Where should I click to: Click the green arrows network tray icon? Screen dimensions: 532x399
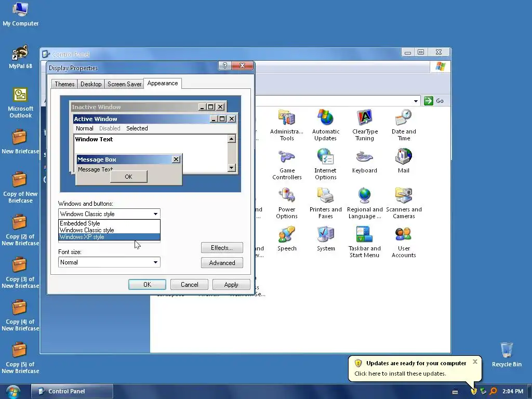pos(483,391)
